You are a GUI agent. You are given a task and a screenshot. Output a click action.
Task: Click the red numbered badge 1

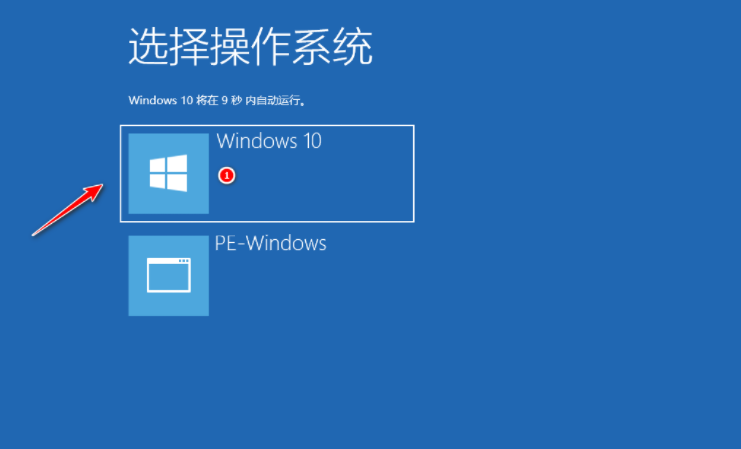click(227, 176)
